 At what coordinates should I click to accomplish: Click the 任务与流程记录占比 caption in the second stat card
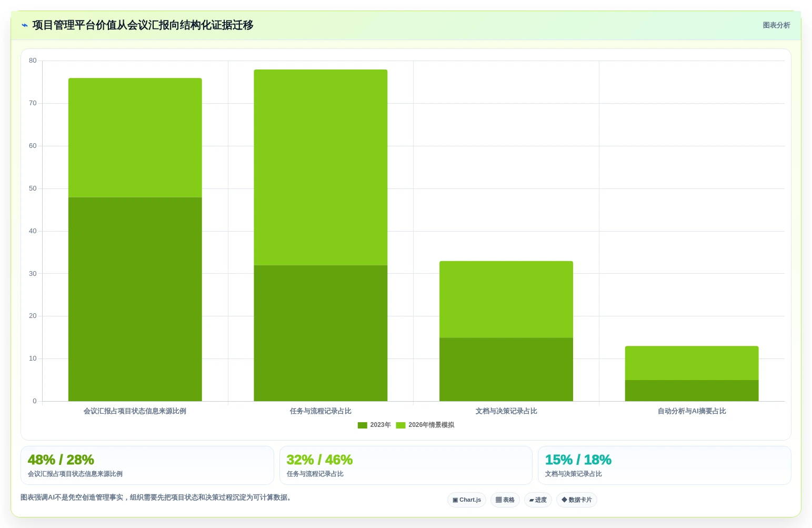315,474
